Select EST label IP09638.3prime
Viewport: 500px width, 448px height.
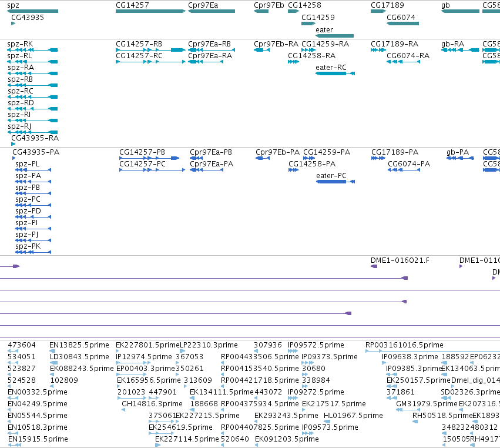[410, 357]
